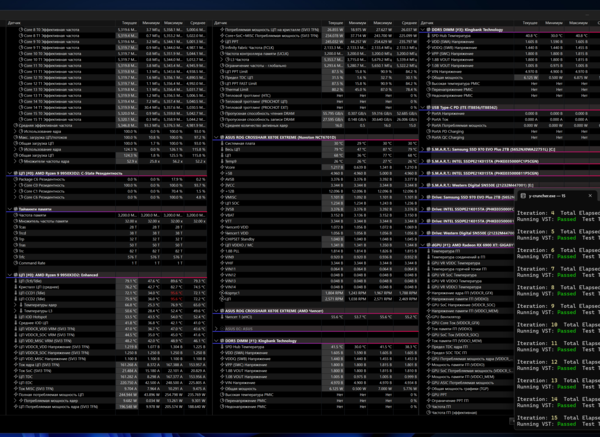Click the icon beside PortA PD Charging

[x=429, y=131]
